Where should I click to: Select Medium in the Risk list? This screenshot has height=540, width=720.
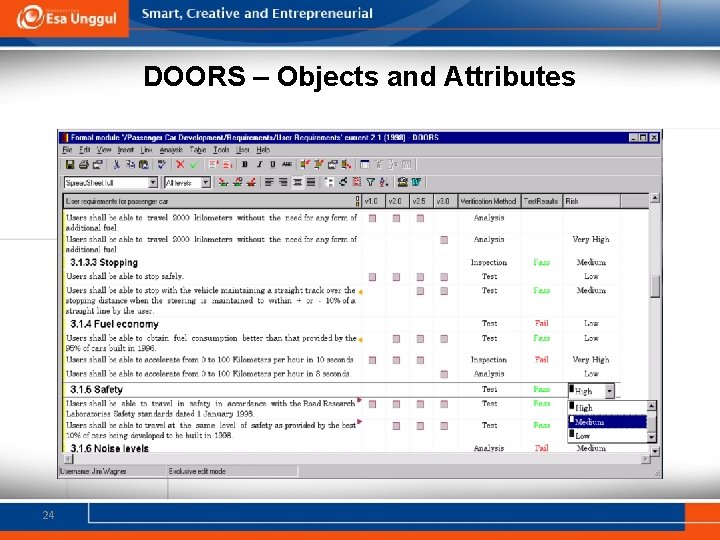point(607,422)
